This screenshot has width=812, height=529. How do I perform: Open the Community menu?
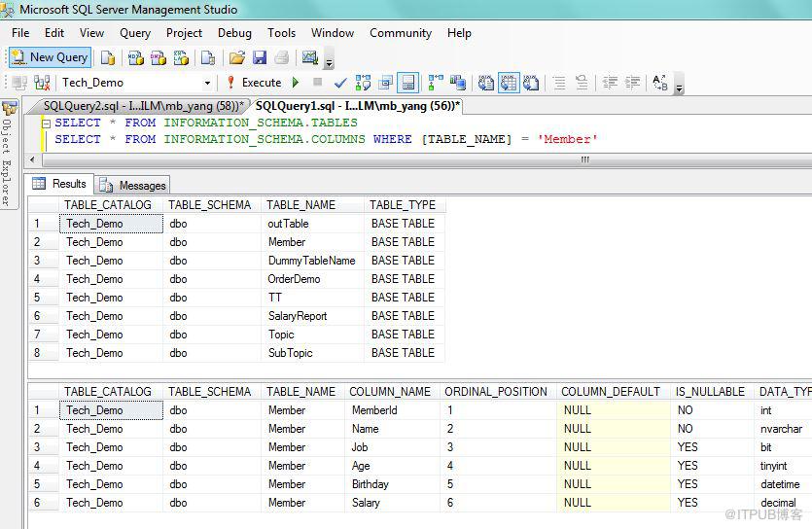(401, 33)
